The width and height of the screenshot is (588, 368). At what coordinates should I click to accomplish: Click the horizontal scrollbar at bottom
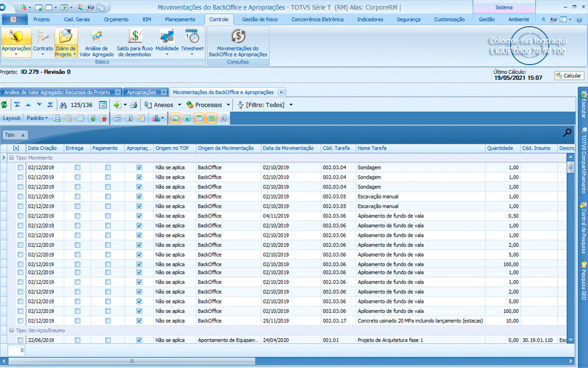point(132,361)
